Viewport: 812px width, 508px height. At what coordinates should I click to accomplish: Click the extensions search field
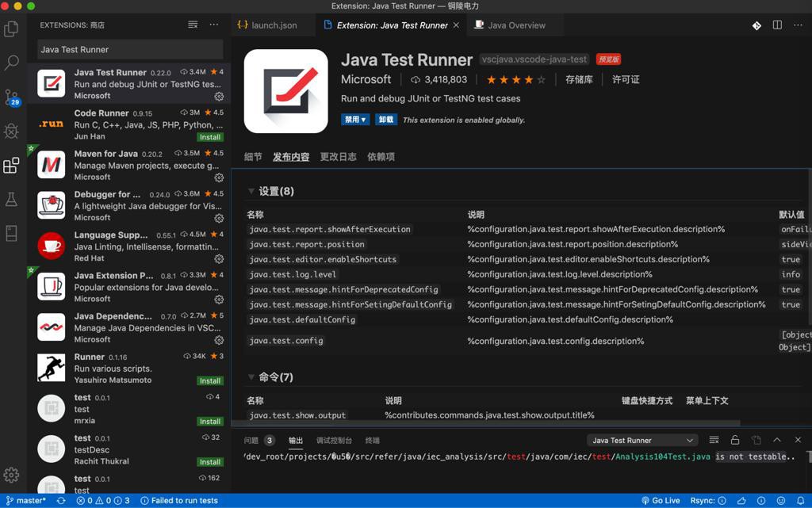[x=130, y=50]
